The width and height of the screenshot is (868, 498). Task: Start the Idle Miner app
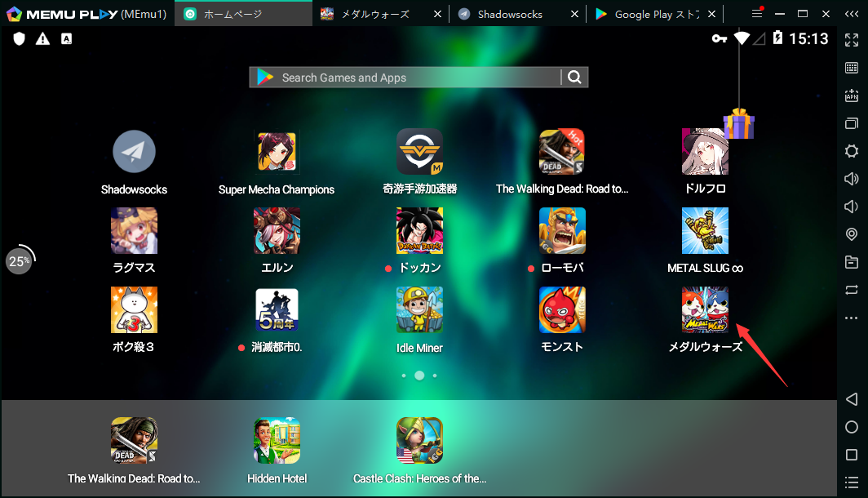pyautogui.click(x=419, y=309)
